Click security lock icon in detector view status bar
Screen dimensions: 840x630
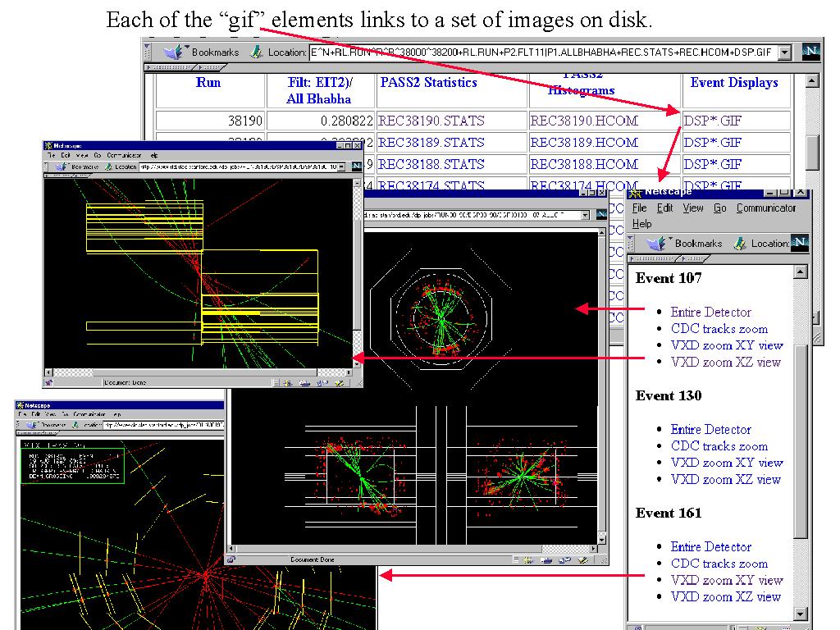233,559
